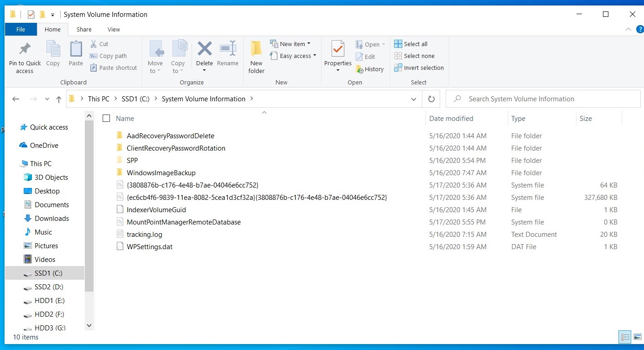Screen dimensions: 644x350
Task: Click the Properties checkmark icon
Action: (338, 49)
